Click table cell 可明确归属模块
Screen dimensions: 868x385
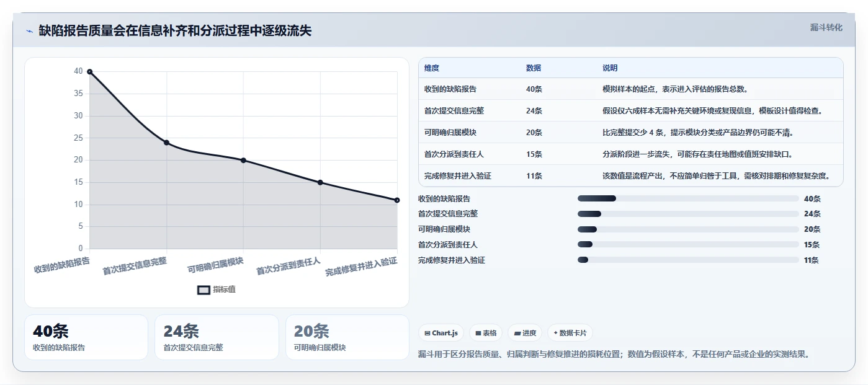pyautogui.click(x=450, y=133)
